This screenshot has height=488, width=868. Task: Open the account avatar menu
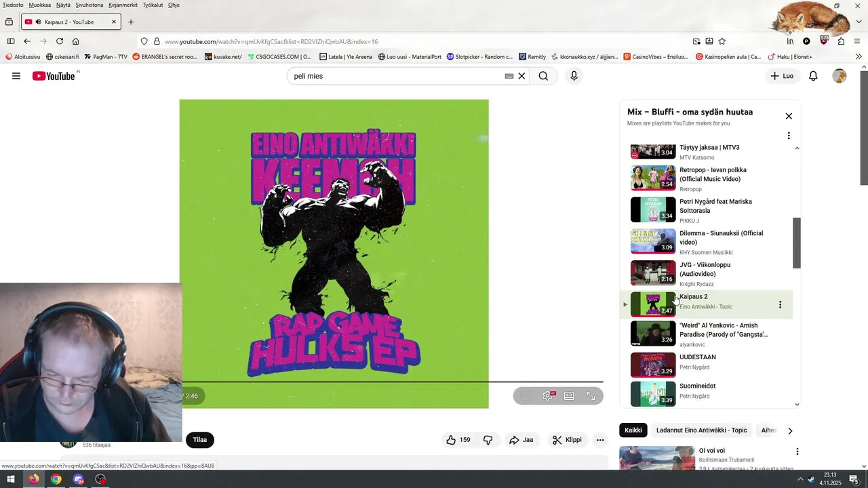[840, 76]
